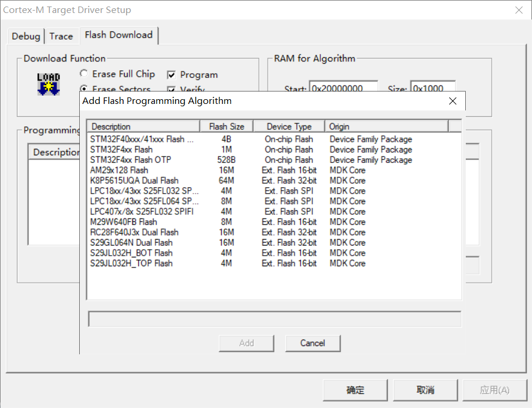Click the Add button
This screenshot has width=532, height=408.
coord(246,343)
